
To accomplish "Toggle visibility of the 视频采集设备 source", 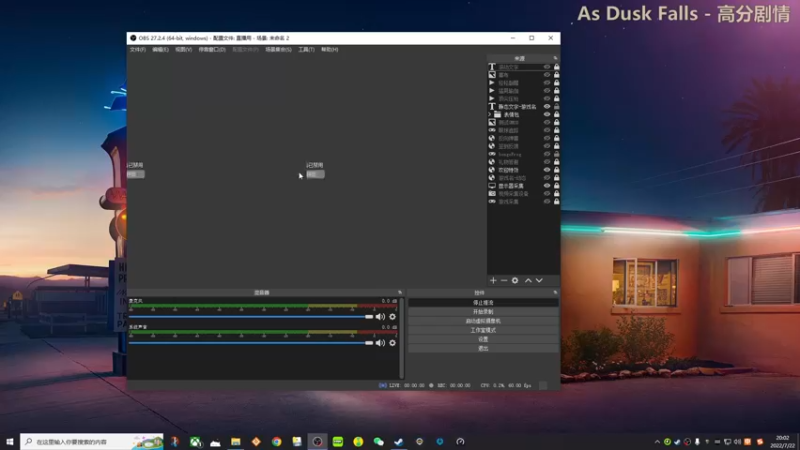I will (x=547, y=193).
